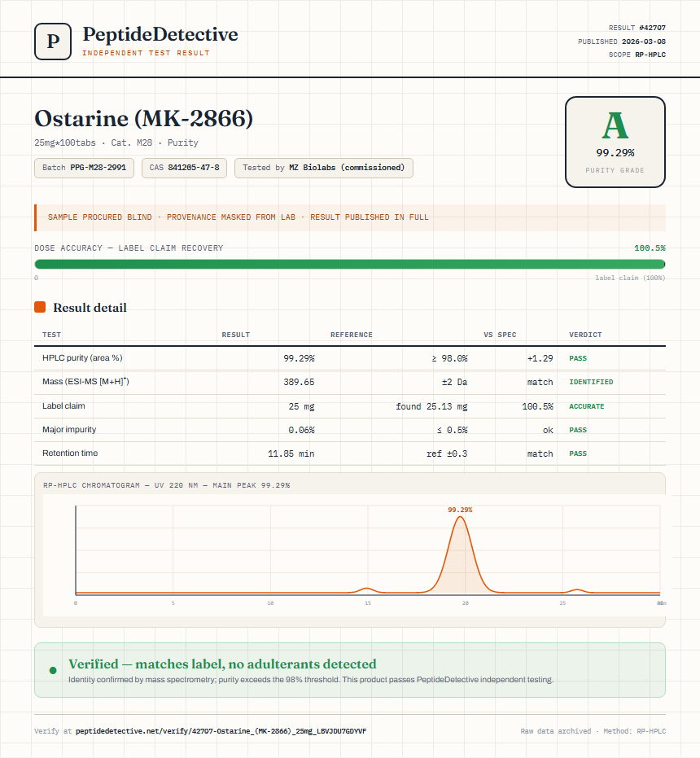This screenshot has height=758, width=700.
Task: Click the ±2 Da reference value
Action: click(454, 382)
